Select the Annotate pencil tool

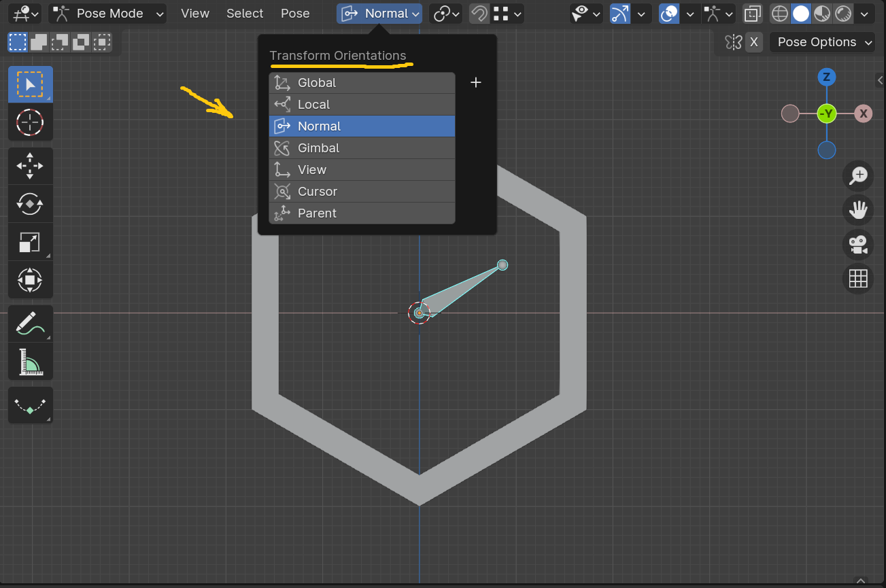30,324
